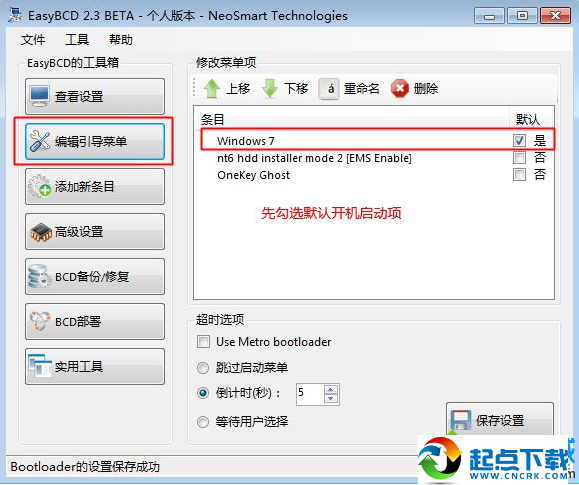Click the red 删除 delete icon
579x485 pixels.
[400, 89]
